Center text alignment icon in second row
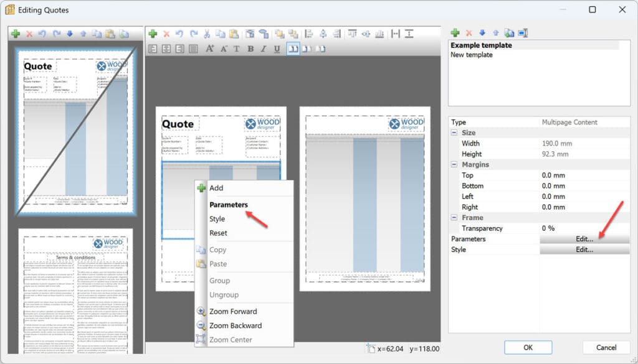638x364 pixels. click(x=166, y=49)
